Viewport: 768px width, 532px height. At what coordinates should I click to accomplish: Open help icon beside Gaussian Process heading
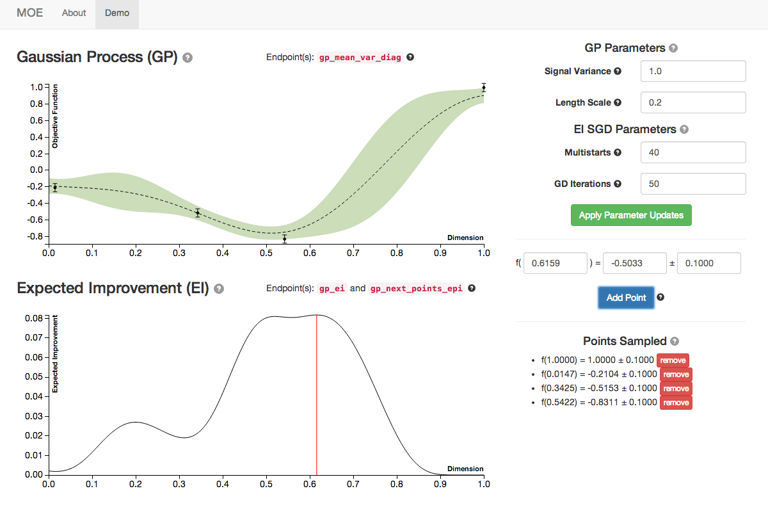point(188,58)
